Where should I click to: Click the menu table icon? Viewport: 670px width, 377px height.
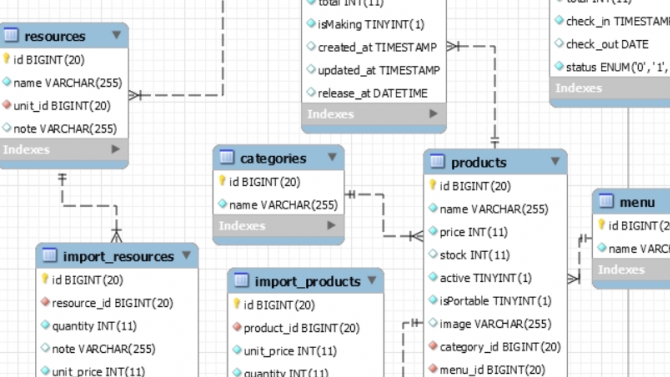(606, 201)
